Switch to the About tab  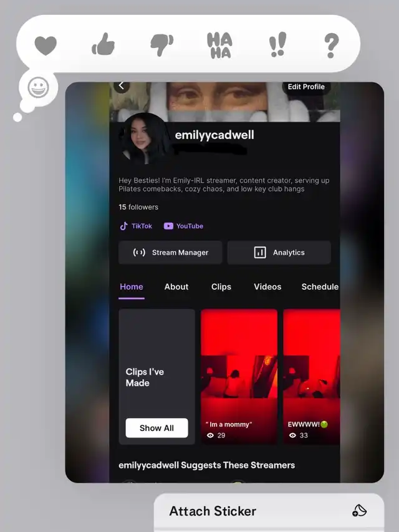coord(176,287)
